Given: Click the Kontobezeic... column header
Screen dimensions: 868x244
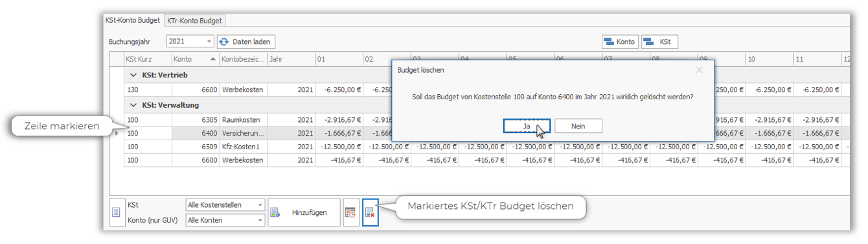Looking at the screenshot, I should click(243, 59).
